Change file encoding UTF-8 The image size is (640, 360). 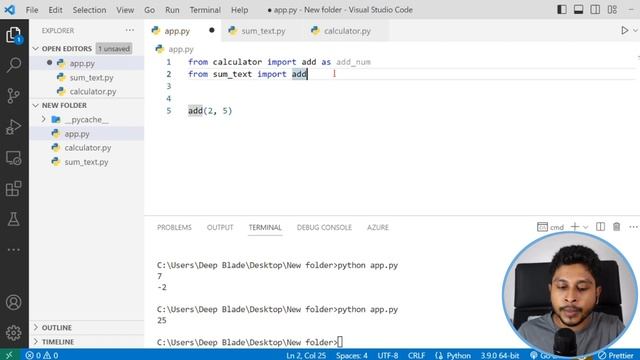(388, 355)
